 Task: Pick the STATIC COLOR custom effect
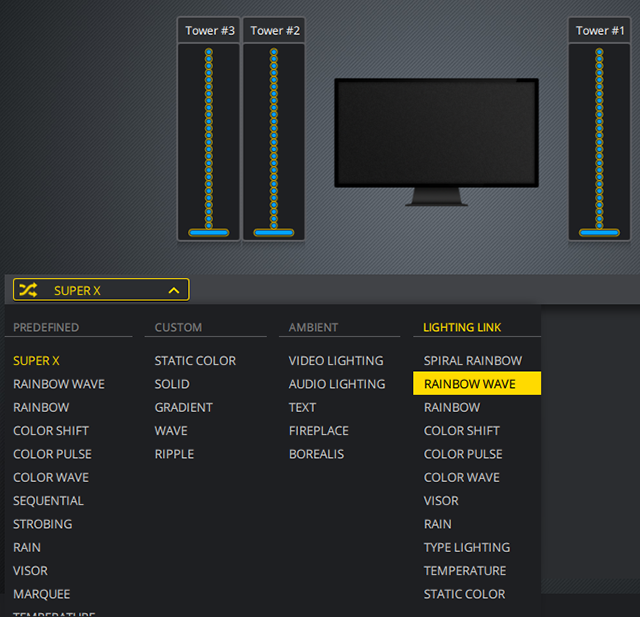[x=195, y=361]
